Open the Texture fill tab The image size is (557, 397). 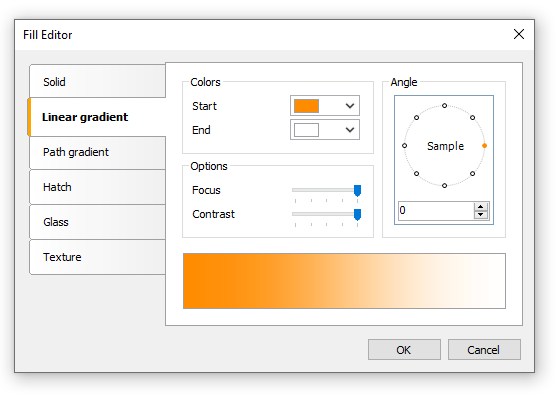97,257
